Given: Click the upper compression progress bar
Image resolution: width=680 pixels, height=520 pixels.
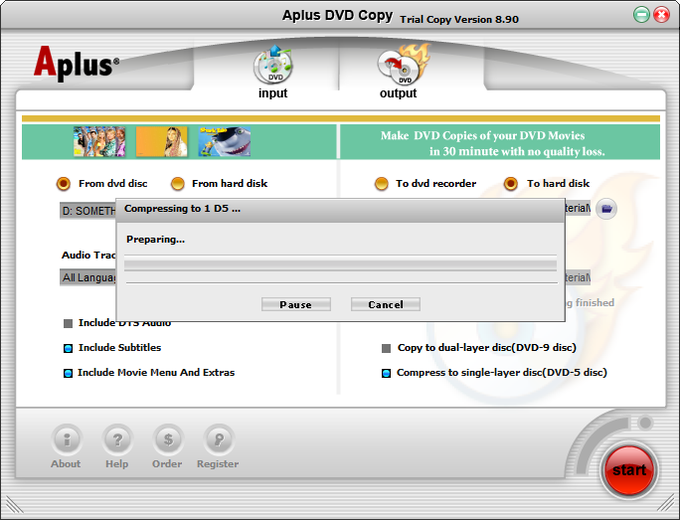Looking at the screenshot, I should pos(340,263).
